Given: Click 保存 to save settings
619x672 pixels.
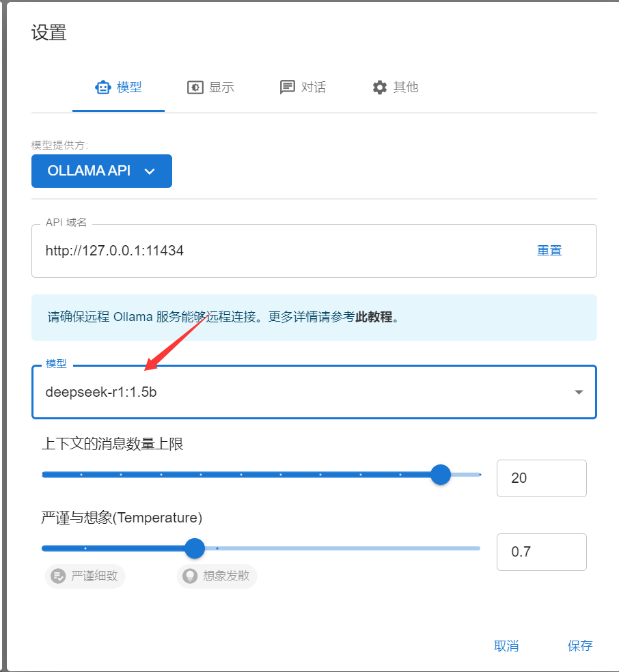Looking at the screenshot, I should [x=580, y=645].
